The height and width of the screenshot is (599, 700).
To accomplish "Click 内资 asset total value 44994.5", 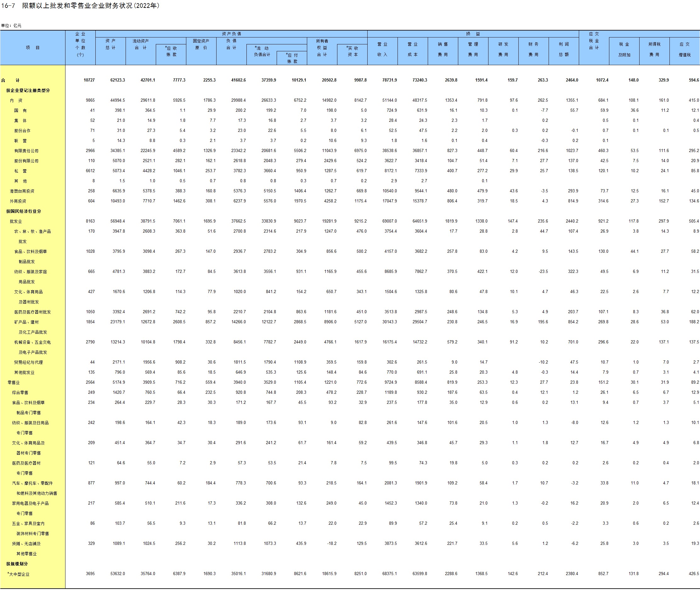I will click(x=118, y=100).
